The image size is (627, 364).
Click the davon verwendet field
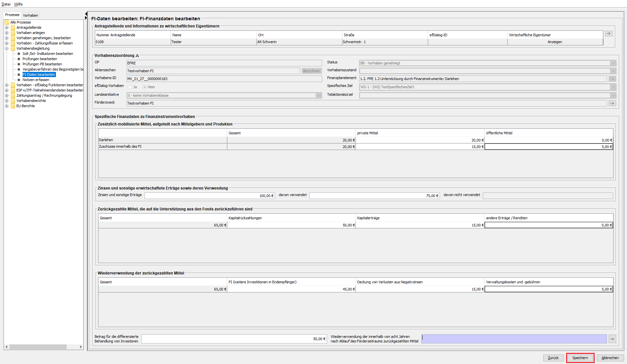[374, 196]
